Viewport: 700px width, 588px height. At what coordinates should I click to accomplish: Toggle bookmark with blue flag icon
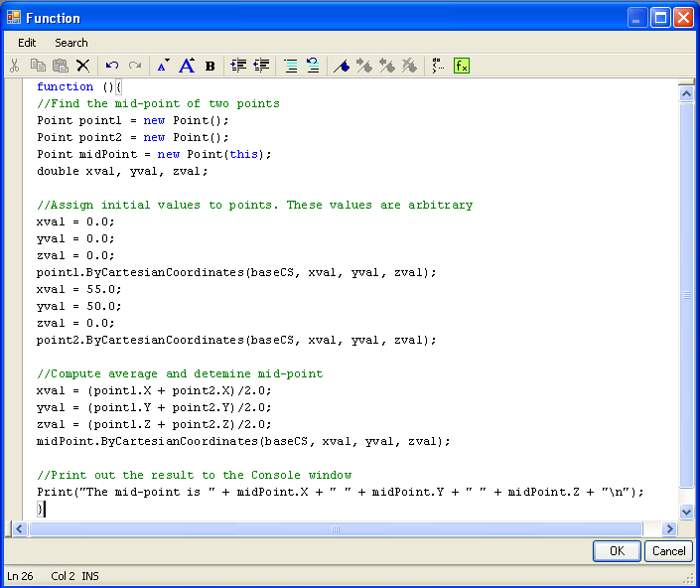pyautogui.click(x=342, y=67)
